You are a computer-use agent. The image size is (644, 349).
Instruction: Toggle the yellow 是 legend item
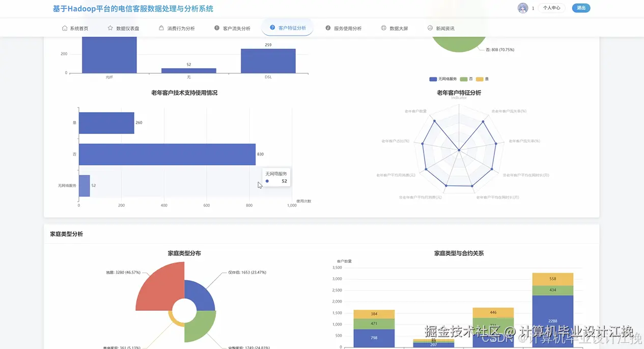click(x=483, y=79)
